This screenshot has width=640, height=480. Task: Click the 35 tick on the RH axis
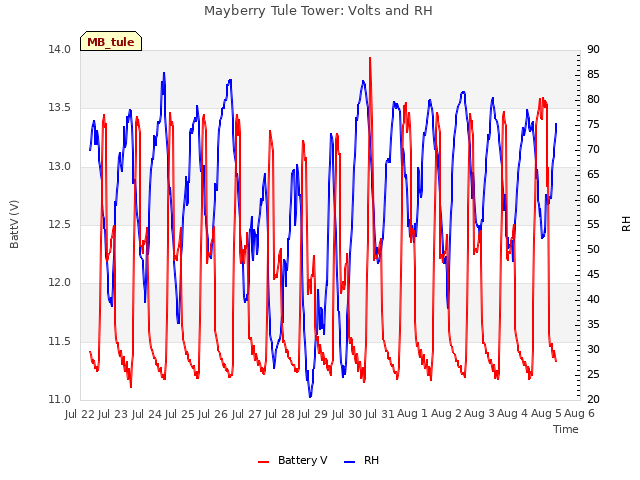pos(593,324)
